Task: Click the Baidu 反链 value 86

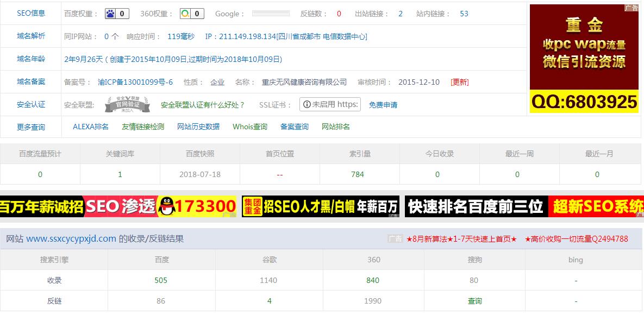Action: (x=161, y=301)
